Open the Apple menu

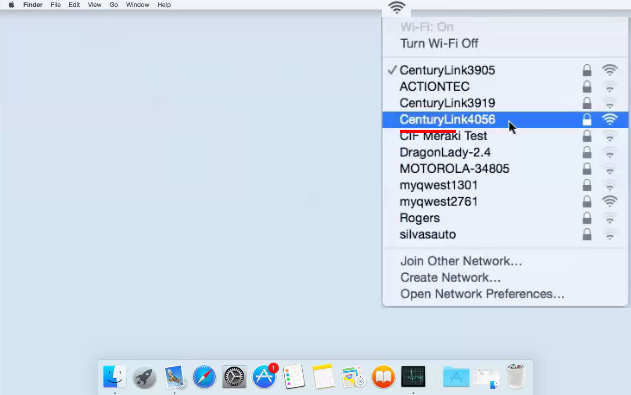(11, 5)
